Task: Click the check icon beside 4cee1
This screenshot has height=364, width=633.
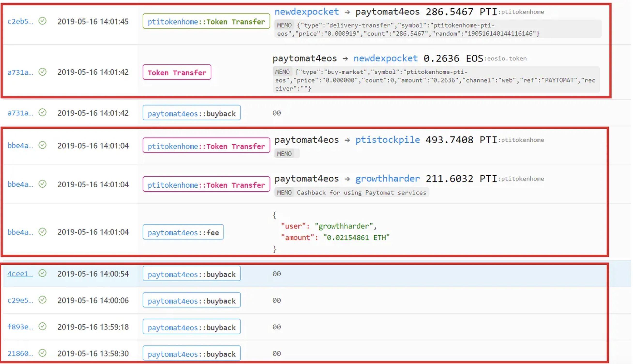Action: pyautogui.click(x=43, y=273)
